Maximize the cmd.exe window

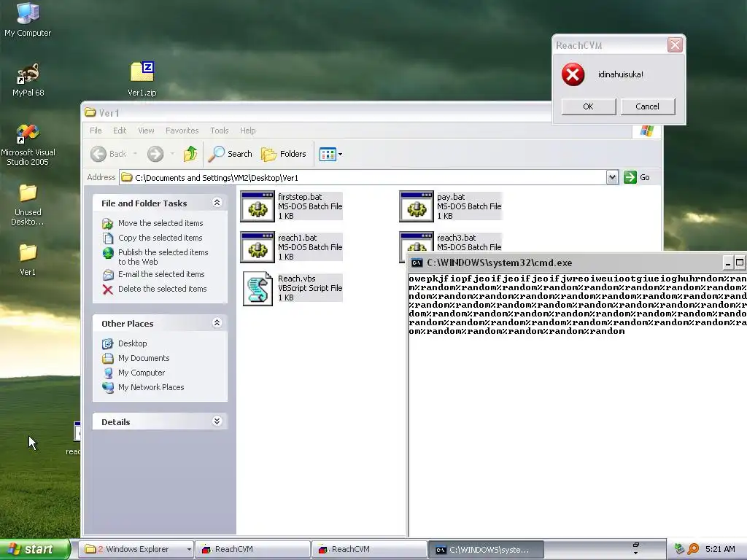(x=740, y=262)
